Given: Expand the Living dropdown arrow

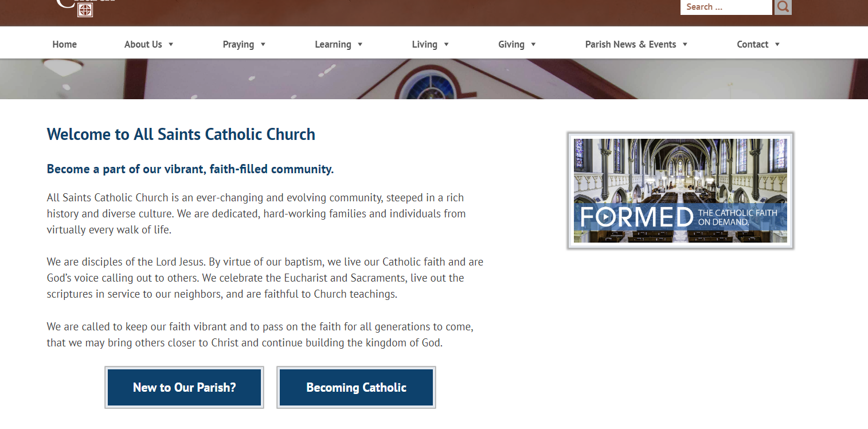Looking at the screenshot, I should click(447, 45).
